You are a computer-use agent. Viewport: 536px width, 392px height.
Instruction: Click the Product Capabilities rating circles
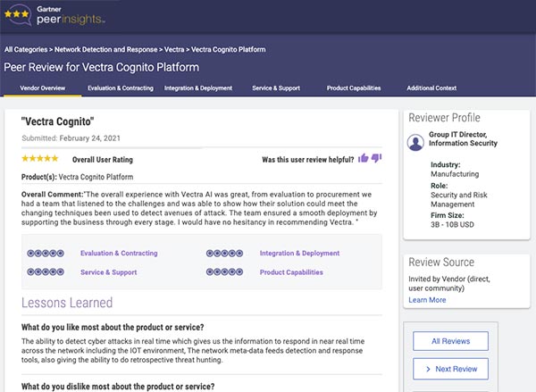[224, 272]
